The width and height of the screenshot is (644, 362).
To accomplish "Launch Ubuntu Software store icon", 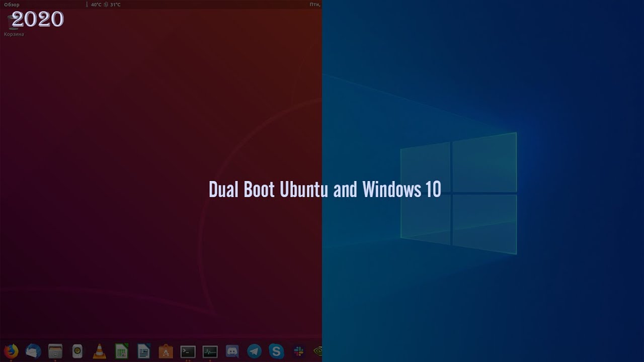I will [x=166, y=351].
